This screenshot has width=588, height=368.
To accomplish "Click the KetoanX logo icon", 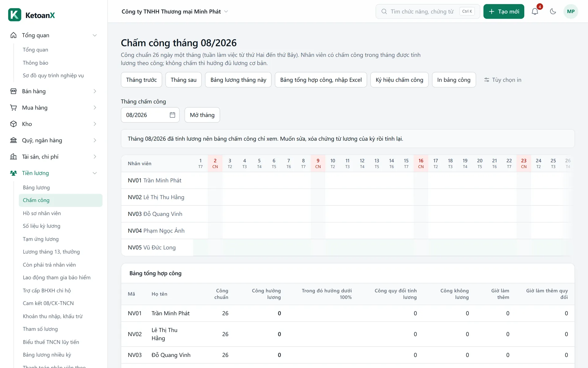I will (x=15, y=15).
